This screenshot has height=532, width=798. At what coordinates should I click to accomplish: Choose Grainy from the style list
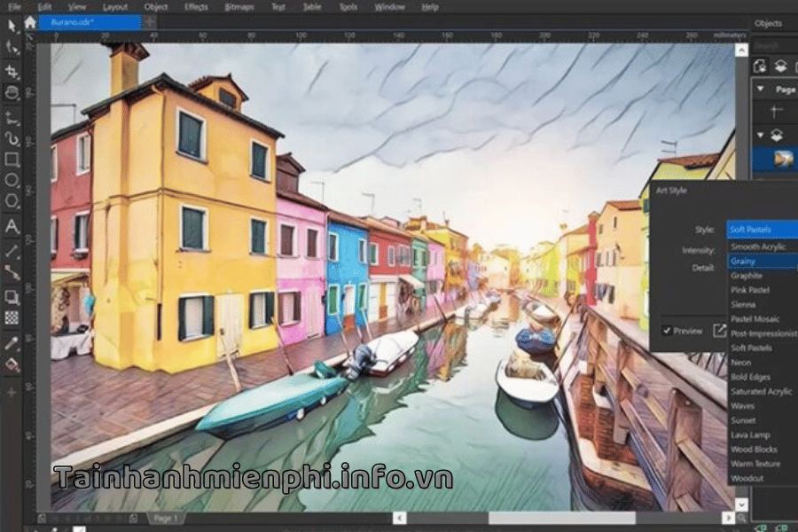pos(743,262)
